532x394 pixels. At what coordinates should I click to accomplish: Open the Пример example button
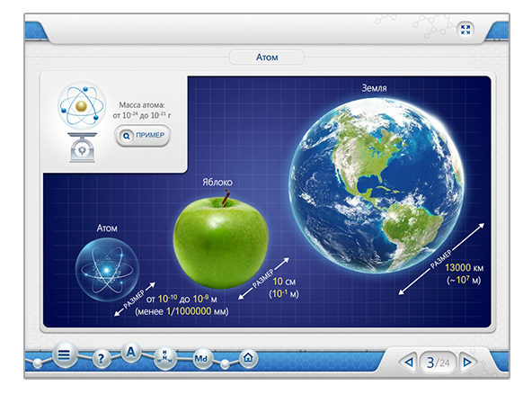click(143, 136)
